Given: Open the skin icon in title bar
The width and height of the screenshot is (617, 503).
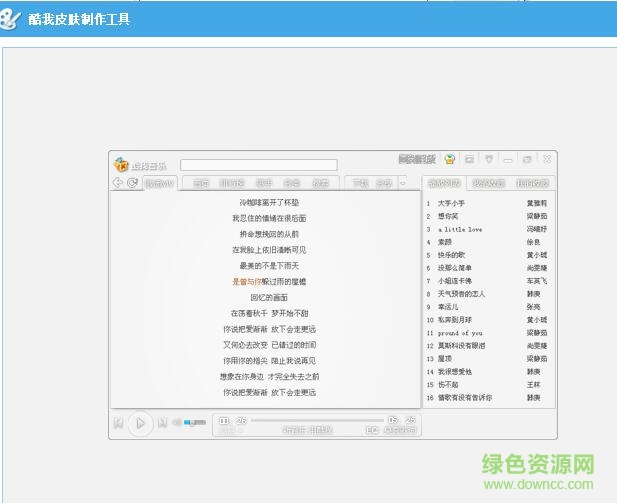Looking at the screenshot, I should (x=450, y=159).
